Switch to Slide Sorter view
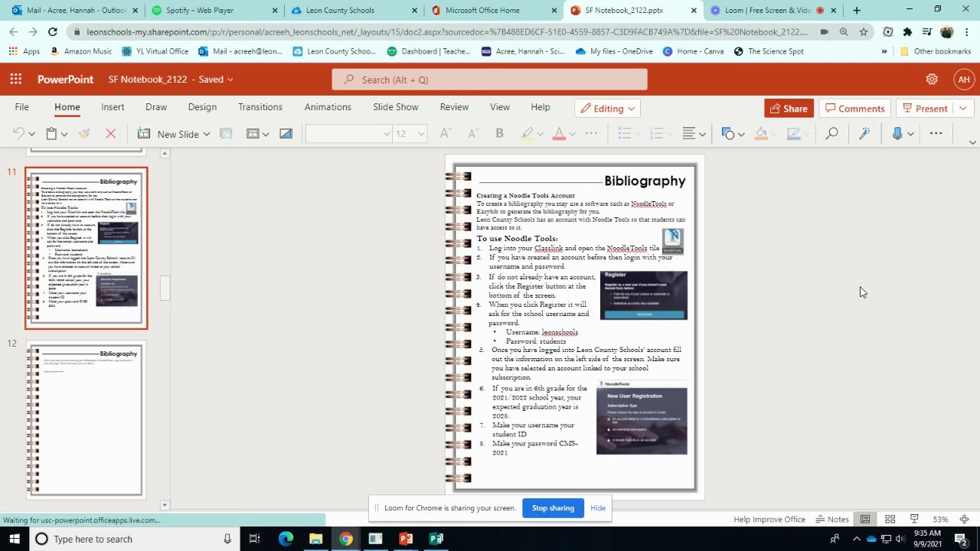Image resolution: width=980 pixels, height=551 pixels. 890,520
